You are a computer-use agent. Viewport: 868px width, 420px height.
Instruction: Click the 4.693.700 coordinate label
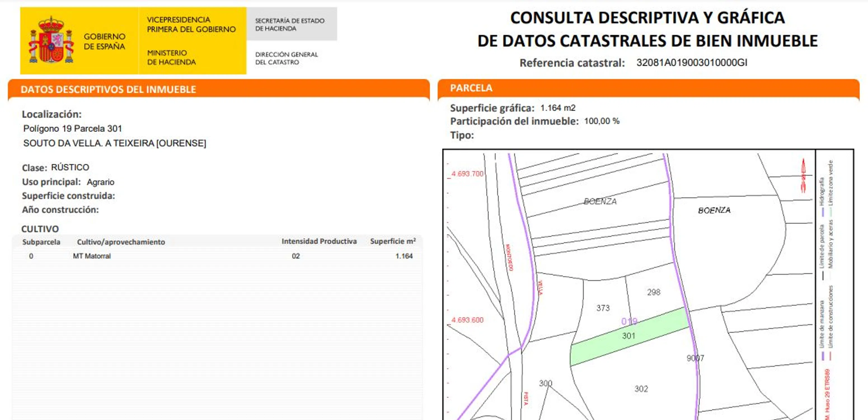[x=467, y=174]
